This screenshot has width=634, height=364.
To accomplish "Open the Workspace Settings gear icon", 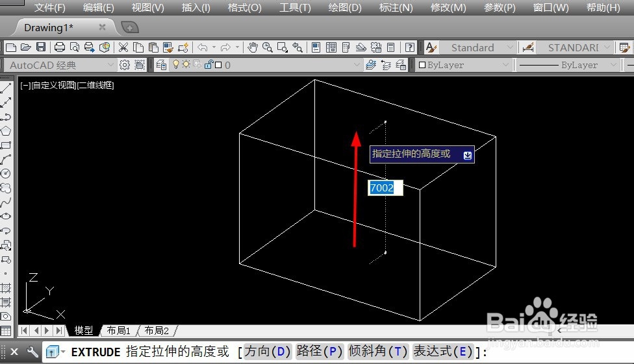I will [x=125, y=65].
